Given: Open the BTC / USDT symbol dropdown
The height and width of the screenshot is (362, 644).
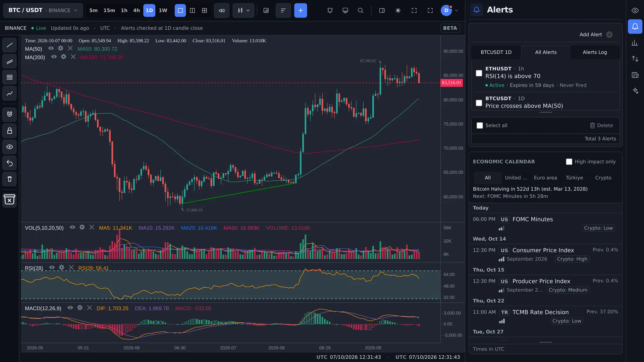Looking at the screenshot, I should pyautogui.click(x=43, y=10).
